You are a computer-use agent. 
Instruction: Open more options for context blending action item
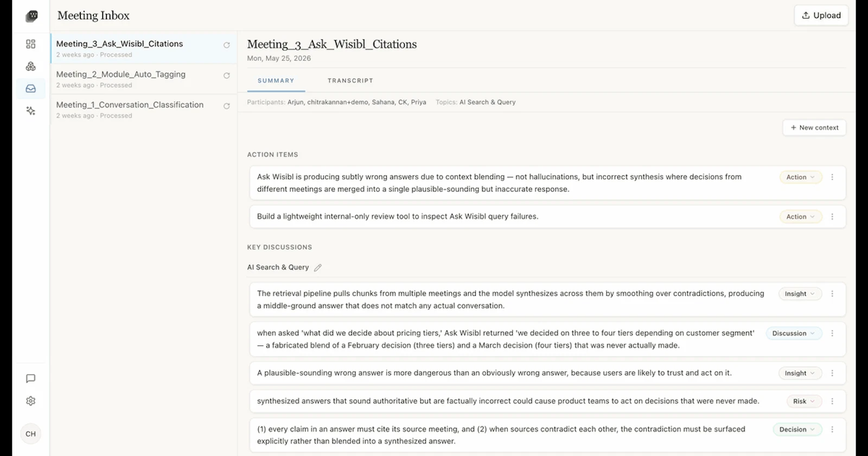(832, 177)
